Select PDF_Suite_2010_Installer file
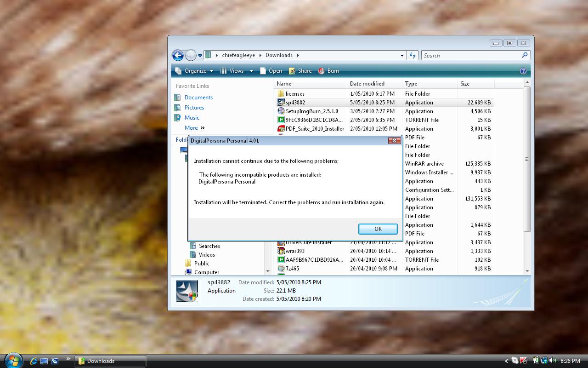The height and width of the screenshot is (368, 588). click(384, 129)
